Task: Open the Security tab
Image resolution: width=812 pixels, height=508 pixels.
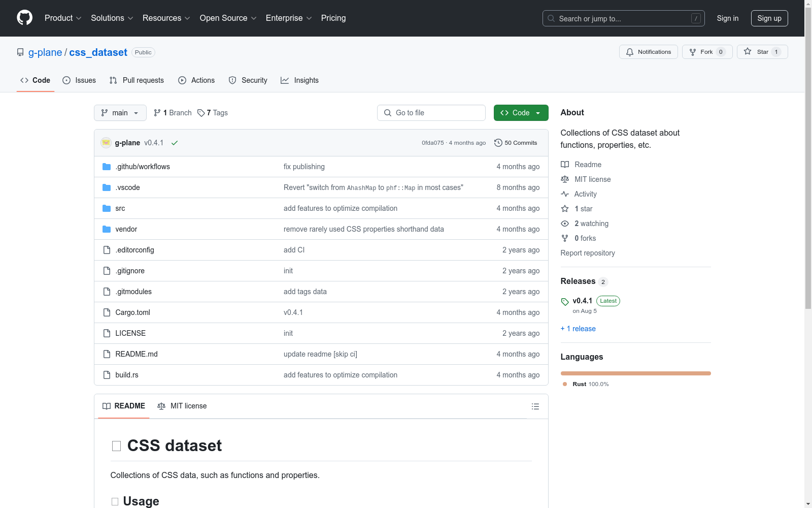Action: [x=248, y=80]
